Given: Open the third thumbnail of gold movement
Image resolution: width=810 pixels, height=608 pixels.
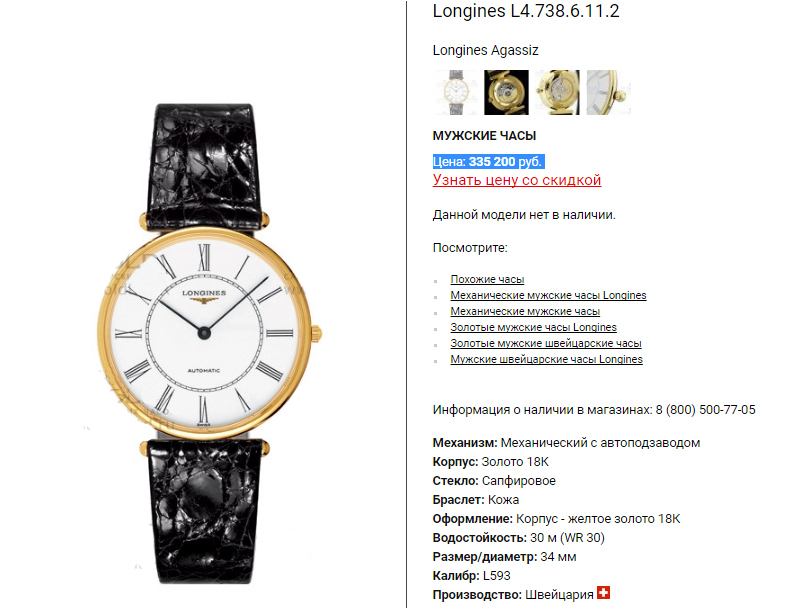Looking at the screenshot, I should [557, 92].
